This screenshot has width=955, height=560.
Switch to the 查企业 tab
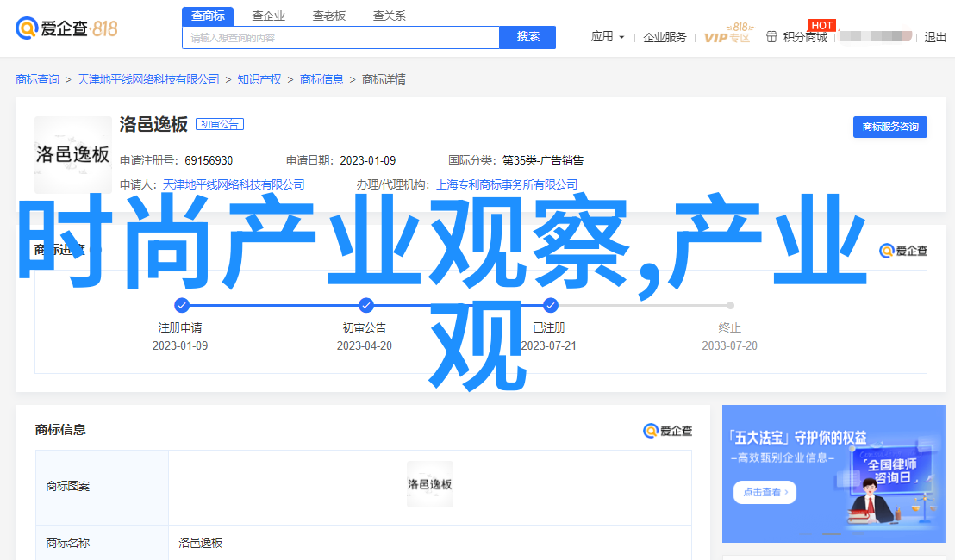point(269,16)
